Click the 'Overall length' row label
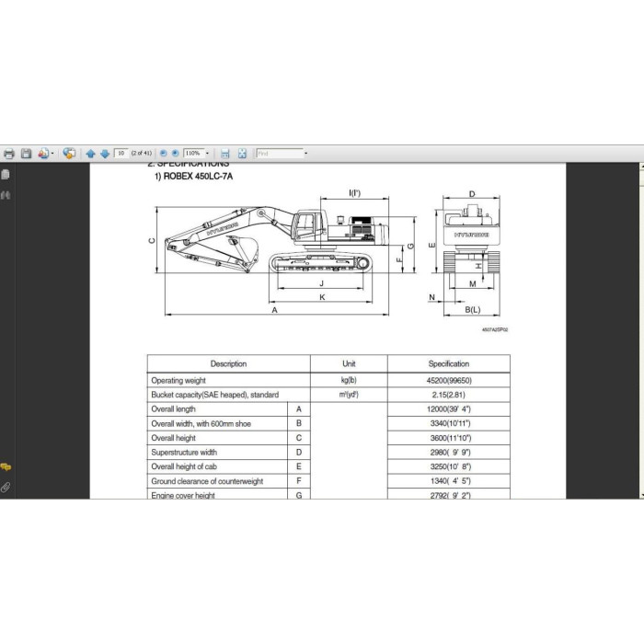Screen dimensions: 644x644 [x=173, y=409]
